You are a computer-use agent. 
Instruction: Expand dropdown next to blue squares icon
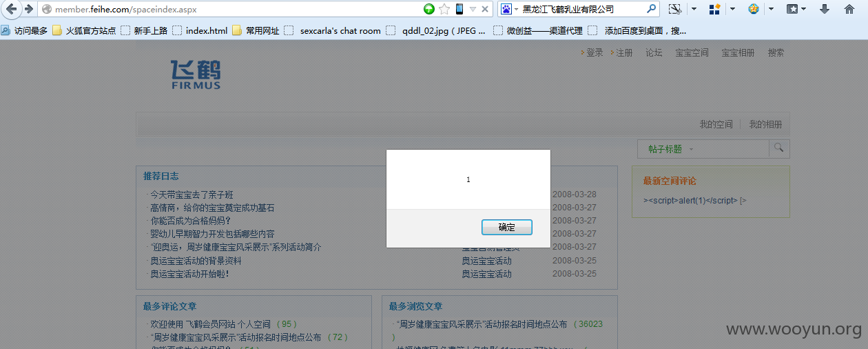[x=732, y=9]
